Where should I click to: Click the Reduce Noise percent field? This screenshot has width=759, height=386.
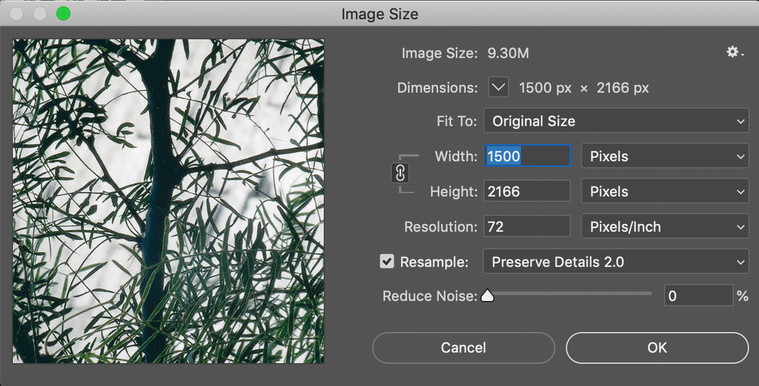pos(698,295)
